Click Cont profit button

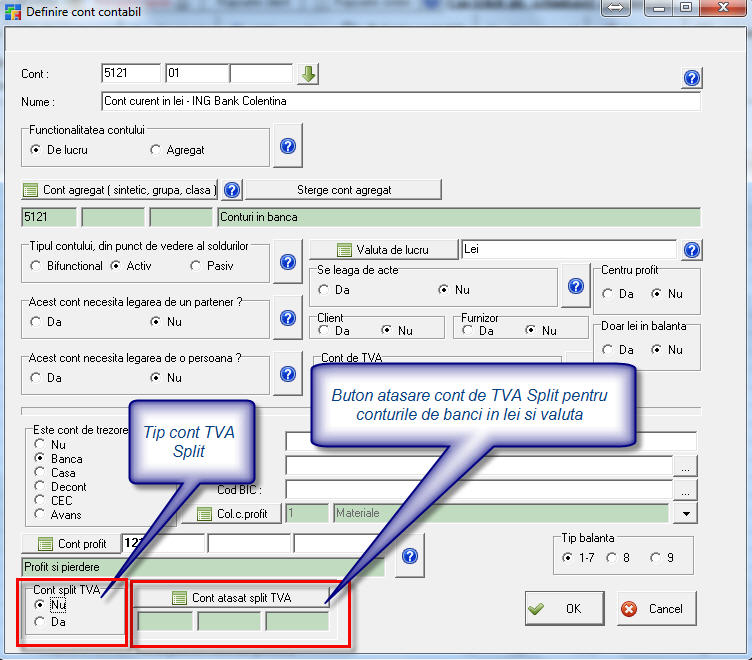tap(72, 544)
